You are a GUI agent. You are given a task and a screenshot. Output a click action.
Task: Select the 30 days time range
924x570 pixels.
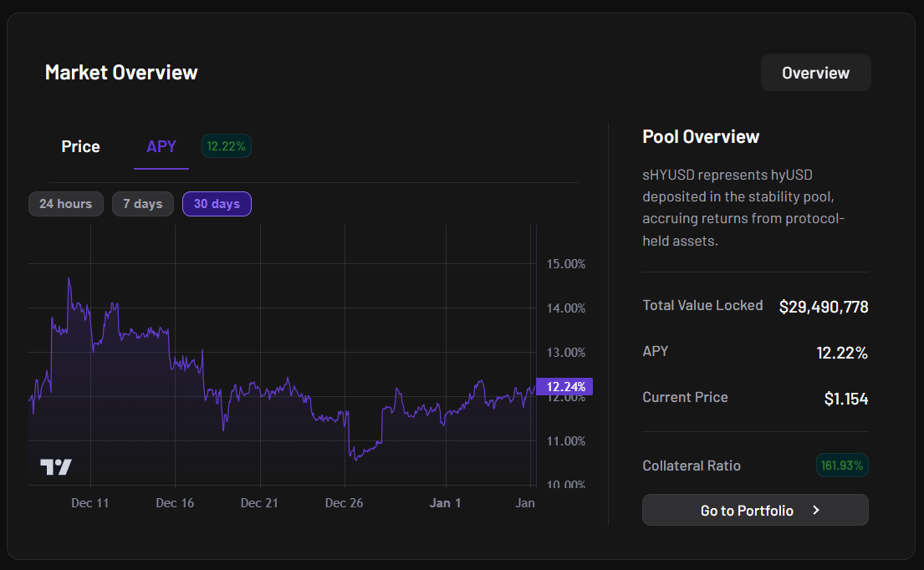tap(217, 204)
